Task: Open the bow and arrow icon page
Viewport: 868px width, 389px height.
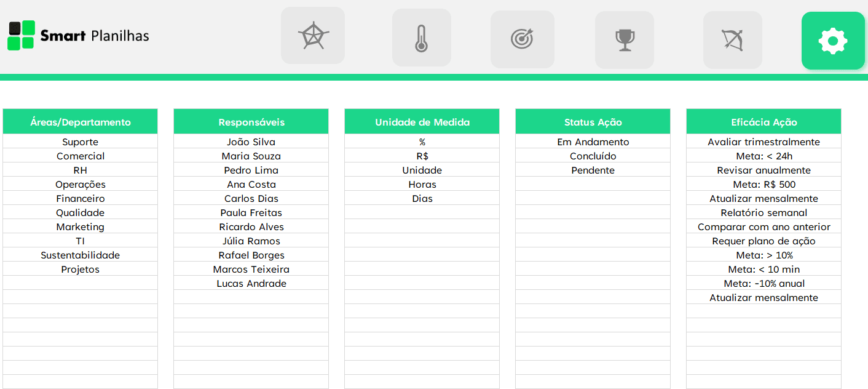Action: point(732,40)
